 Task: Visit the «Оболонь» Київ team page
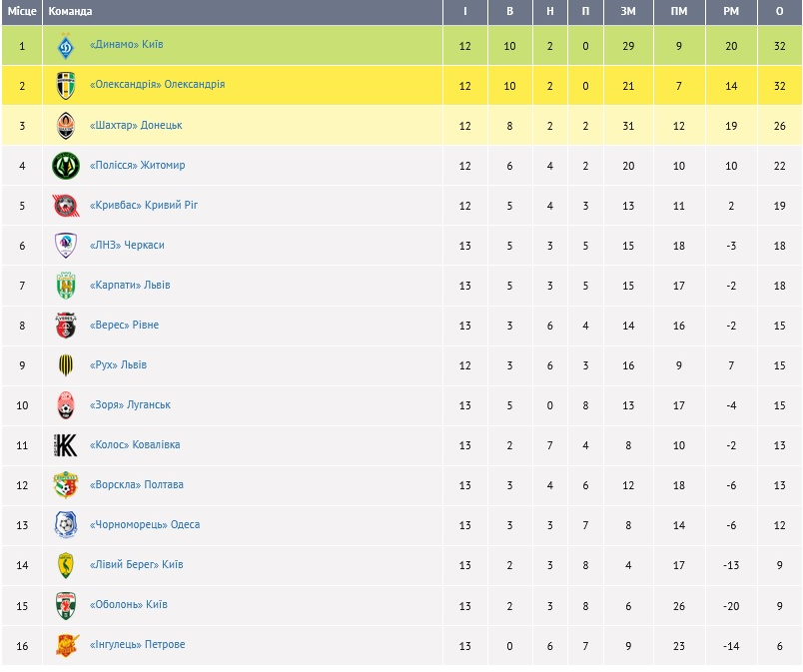tap(129, 604)
